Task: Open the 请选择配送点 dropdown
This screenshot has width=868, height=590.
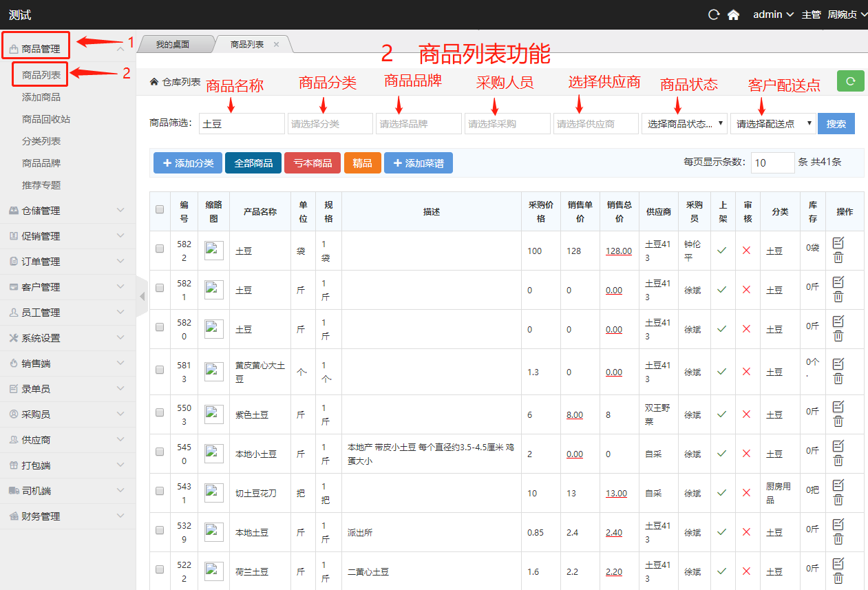Action: click(x=772, y=124)
